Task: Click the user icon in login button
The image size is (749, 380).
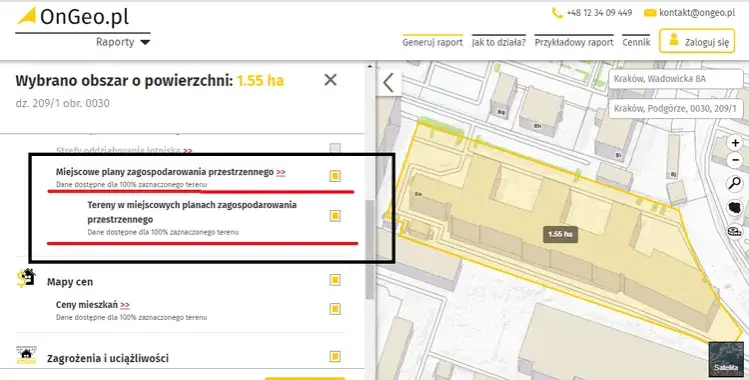Action: coord(674,40)
